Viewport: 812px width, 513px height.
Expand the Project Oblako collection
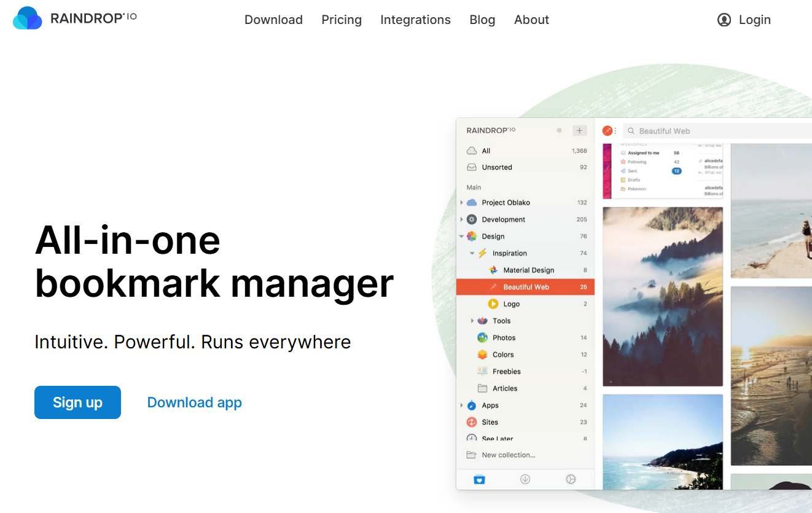[462, 202]
